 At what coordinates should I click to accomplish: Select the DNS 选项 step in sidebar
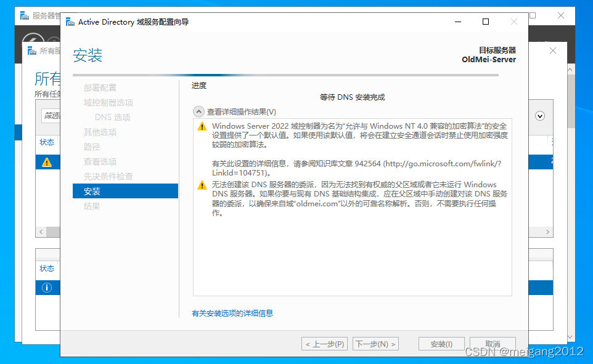tap(112, 117)
